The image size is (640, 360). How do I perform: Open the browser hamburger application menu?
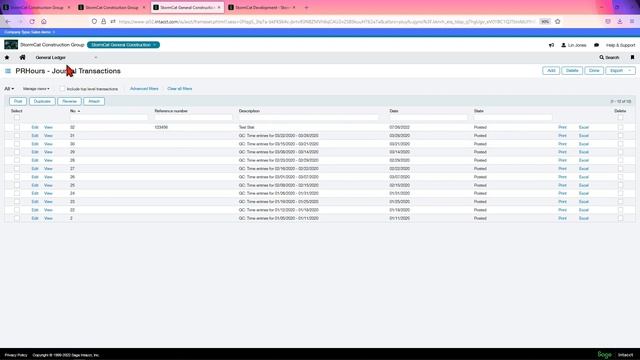[x=632, y=21]
